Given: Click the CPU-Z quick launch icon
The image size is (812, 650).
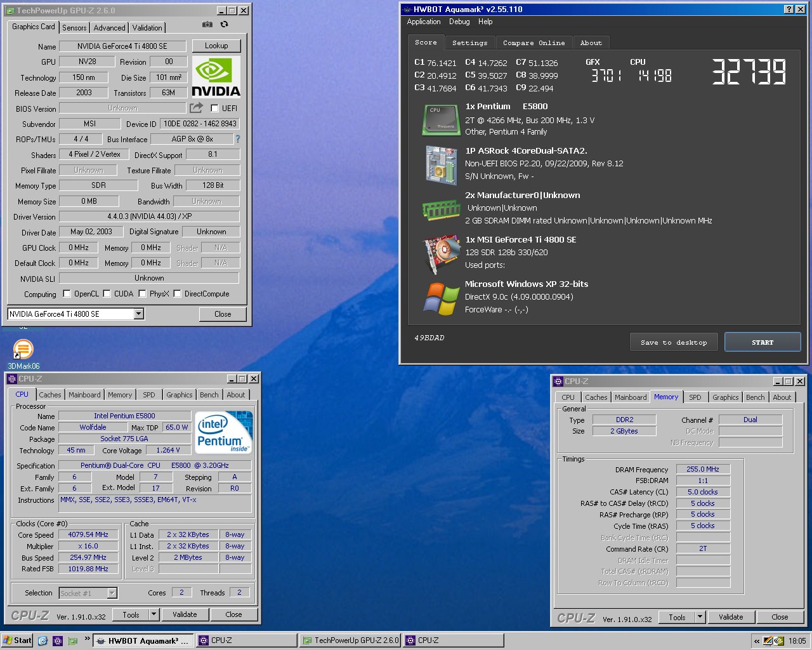Looking at the screenshot, I should tap(58, 640).
